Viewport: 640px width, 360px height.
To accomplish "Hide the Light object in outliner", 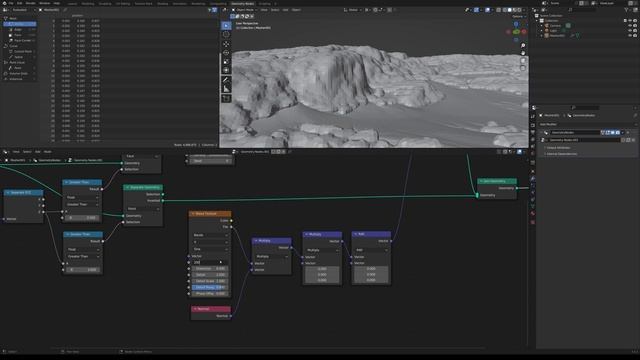I will click(630, 31).
